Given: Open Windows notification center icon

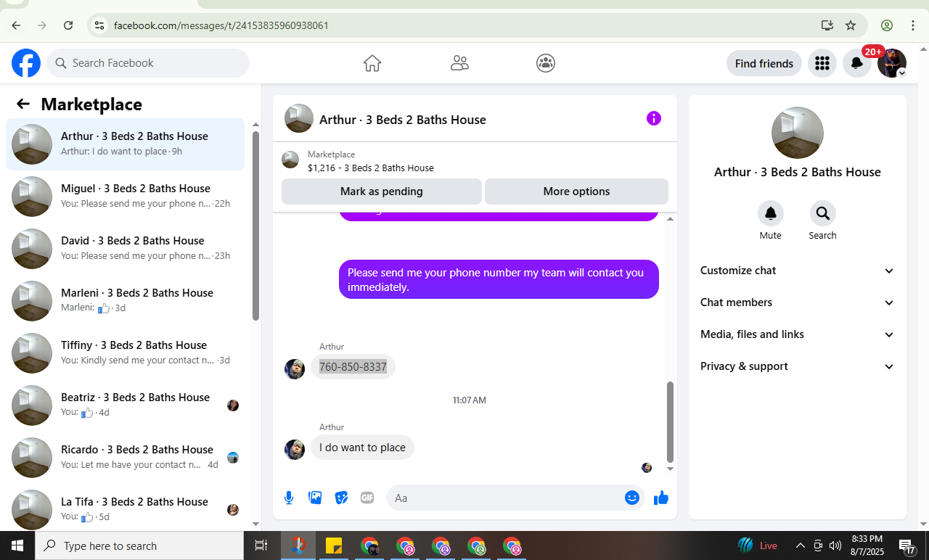Looking at the screenshot, I should pyautogui.click(x=907, y=545).
